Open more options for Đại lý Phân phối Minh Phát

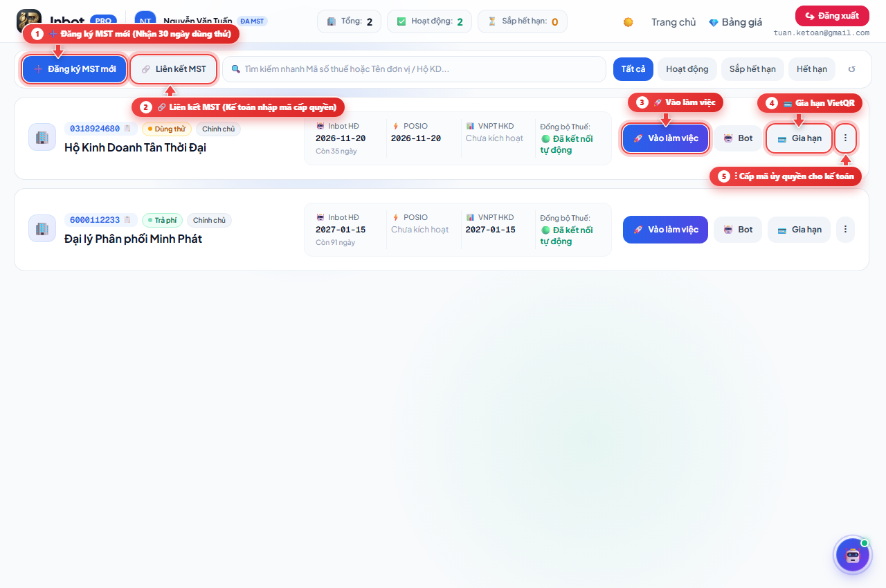[845, 230]
